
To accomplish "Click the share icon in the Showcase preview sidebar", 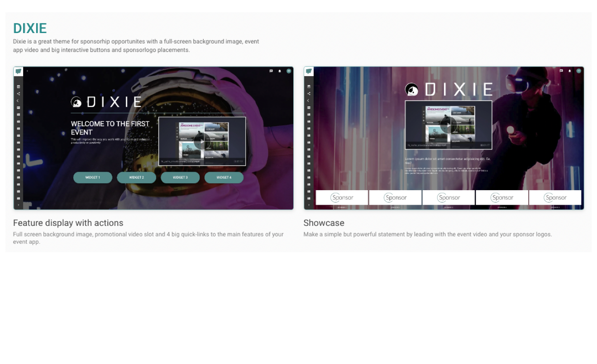I will [309, 93].
